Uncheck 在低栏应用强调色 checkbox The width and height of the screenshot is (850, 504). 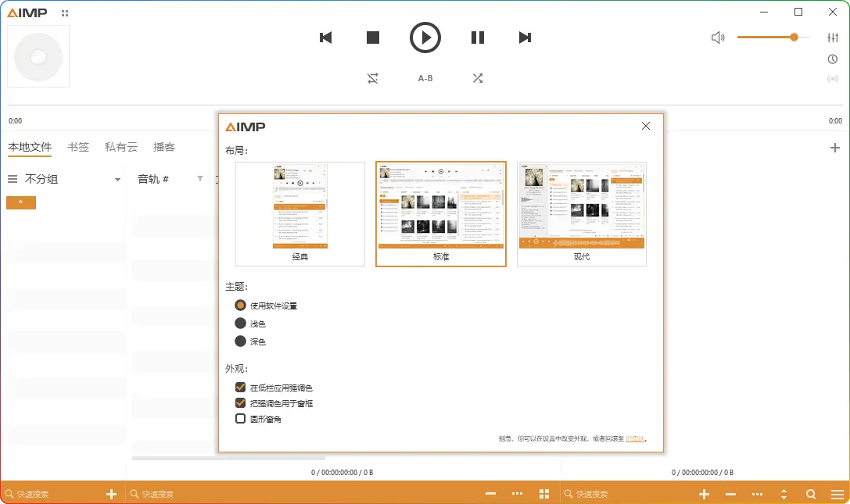tap(241, 388)
